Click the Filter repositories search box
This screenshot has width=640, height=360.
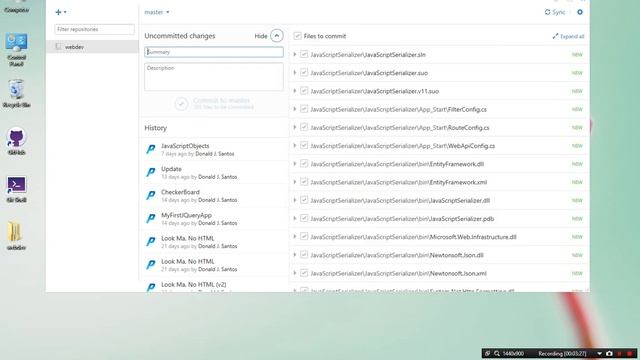[94, 29]
